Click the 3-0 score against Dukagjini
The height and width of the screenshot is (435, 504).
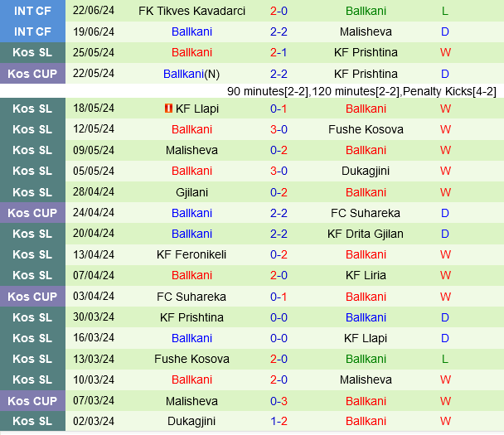279,171
